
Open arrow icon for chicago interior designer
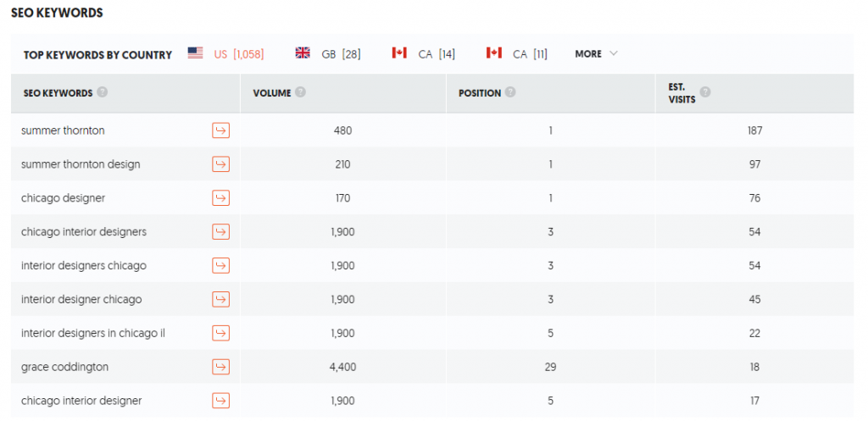tap(221, 401)
